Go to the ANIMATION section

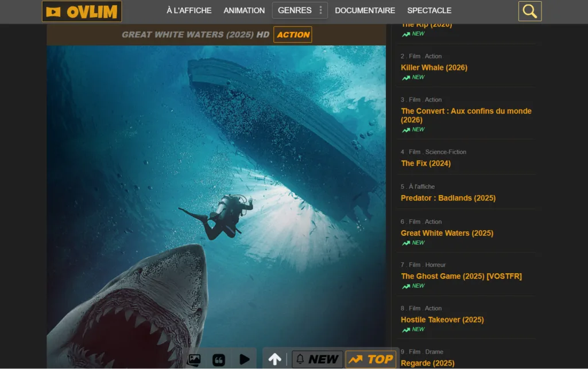[x=244, y=10]
